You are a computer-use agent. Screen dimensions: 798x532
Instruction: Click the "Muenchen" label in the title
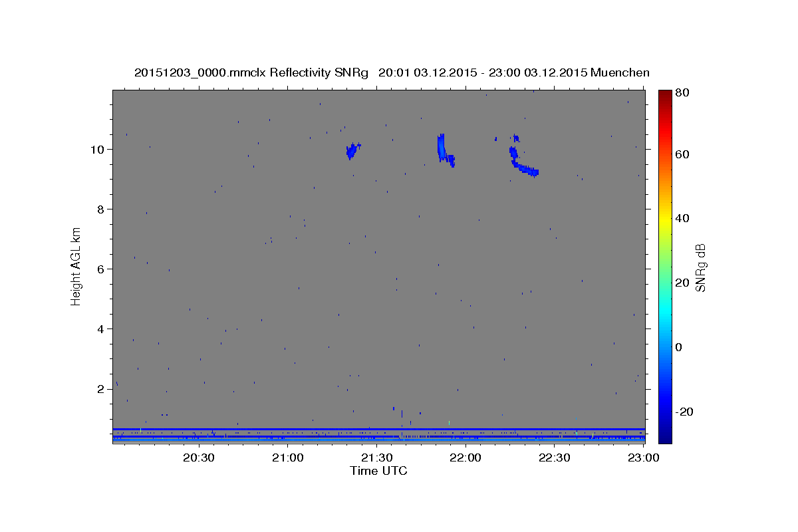618,72
